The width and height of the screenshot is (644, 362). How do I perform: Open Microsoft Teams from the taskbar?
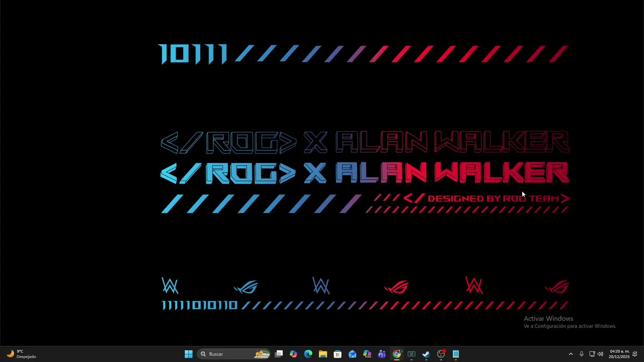tap(382, 354)
